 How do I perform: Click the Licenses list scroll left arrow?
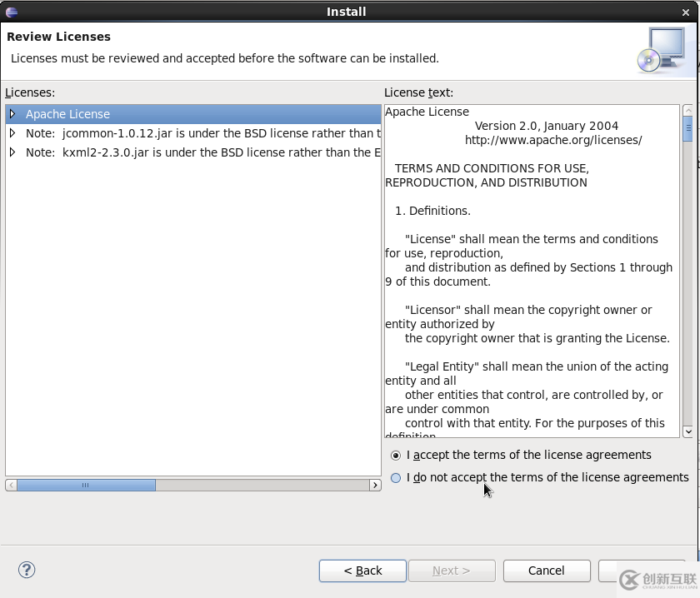[x=11, y=485]
